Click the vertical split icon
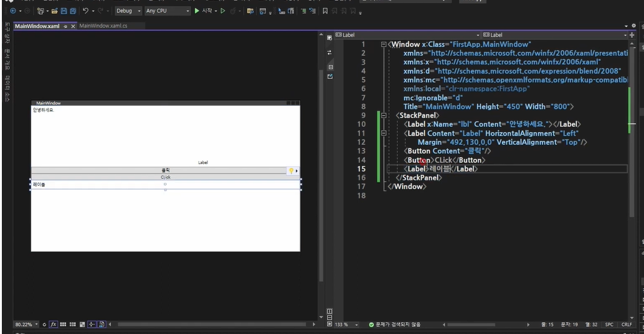 tap(329, 311)
